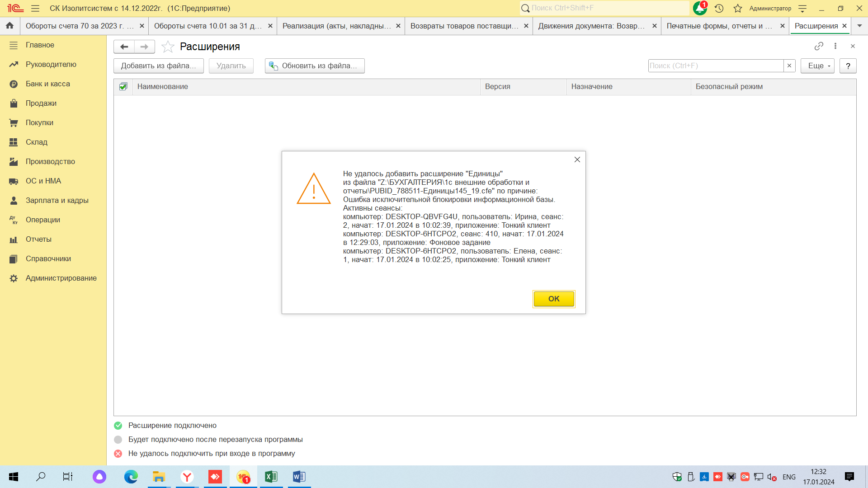Open the Руководителю section
The image size is (868, 488).
(53, 65)
